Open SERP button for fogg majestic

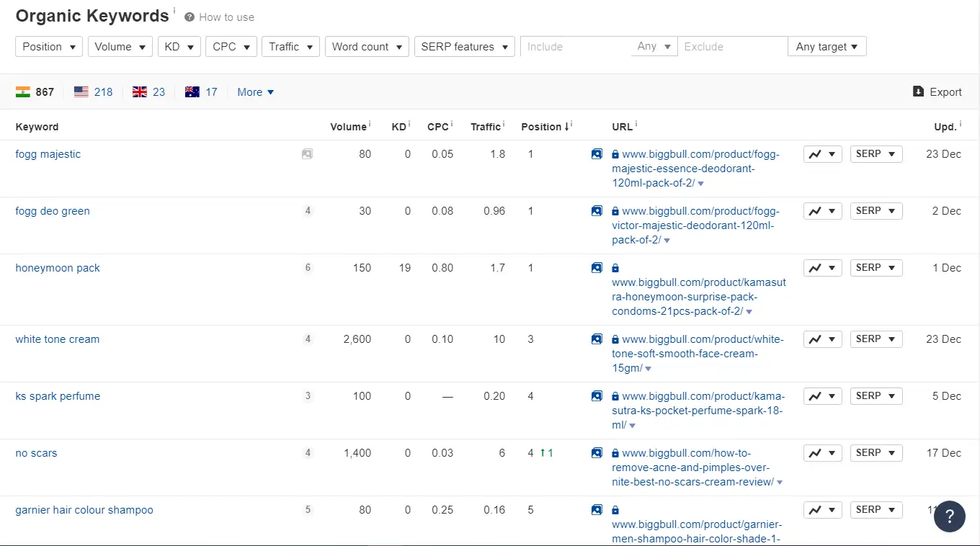coord(876,154)
